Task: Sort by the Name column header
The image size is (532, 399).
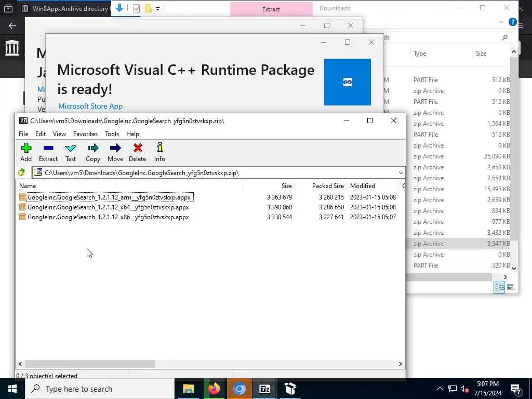Action: 130,186
